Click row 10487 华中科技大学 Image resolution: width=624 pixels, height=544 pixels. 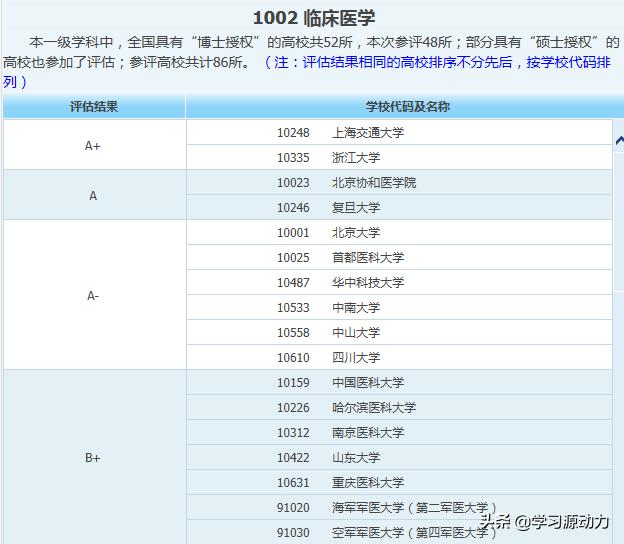399,283
